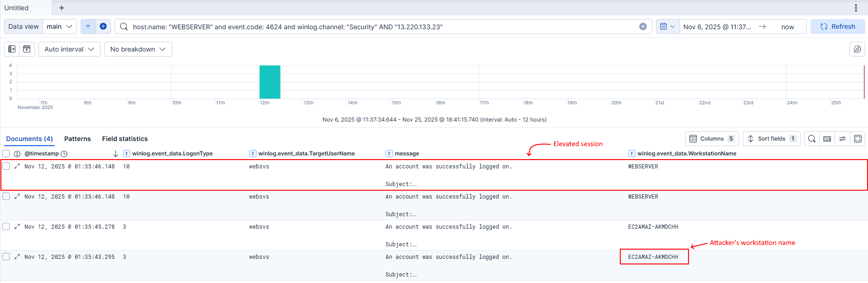Image resolution: width=868 pixels, height=283 pixels.
Task: Click the add filter plus icon
Action: tap(103, 26)
